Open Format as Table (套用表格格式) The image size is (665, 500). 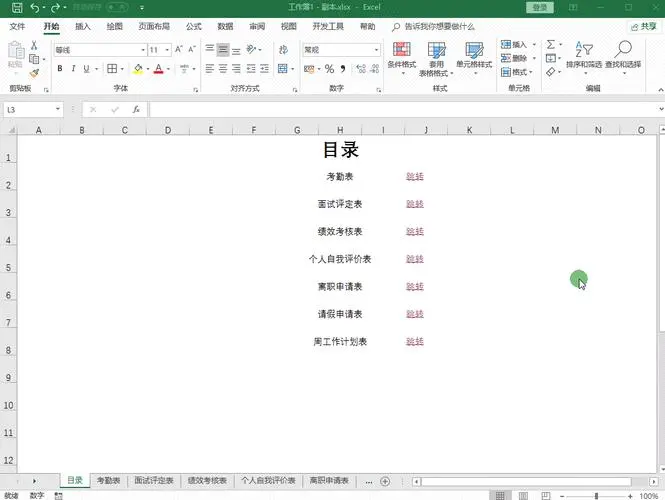(436, 59)
